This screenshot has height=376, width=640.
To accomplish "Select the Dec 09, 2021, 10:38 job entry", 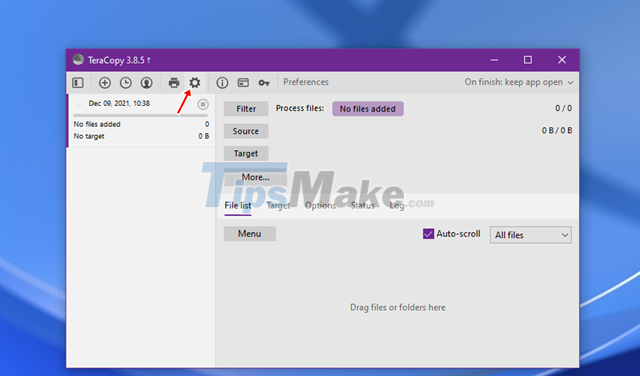I will [141, 121].
